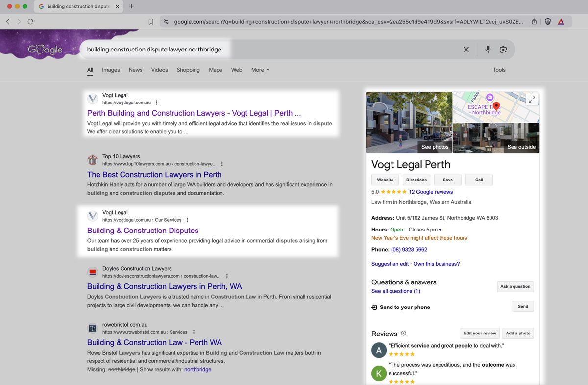Image resolution: width=588 pixels, height=385 pixels.
Task: Switch to the Shopping tab
Action: pyautogui.click(x=188, y=70)
